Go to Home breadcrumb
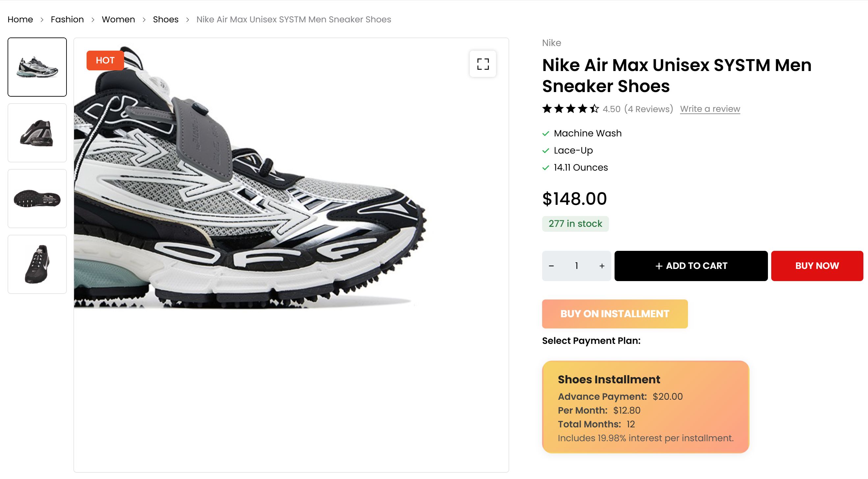Screen dimensions: 868x479 coord(20,19)
